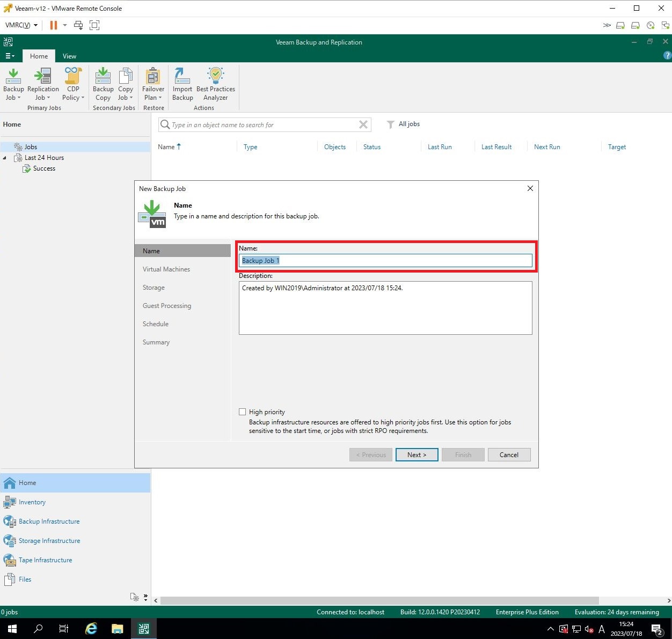Viewport: 672px width, 639px height.
Task: Select Success under Last 24 Hours
Action: [44, 168]
